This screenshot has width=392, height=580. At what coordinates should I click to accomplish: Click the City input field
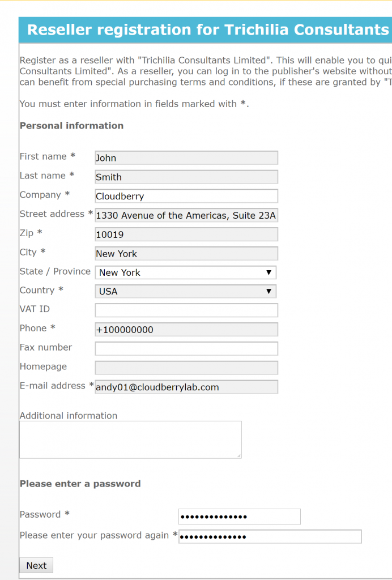click(x=186, y=254)
